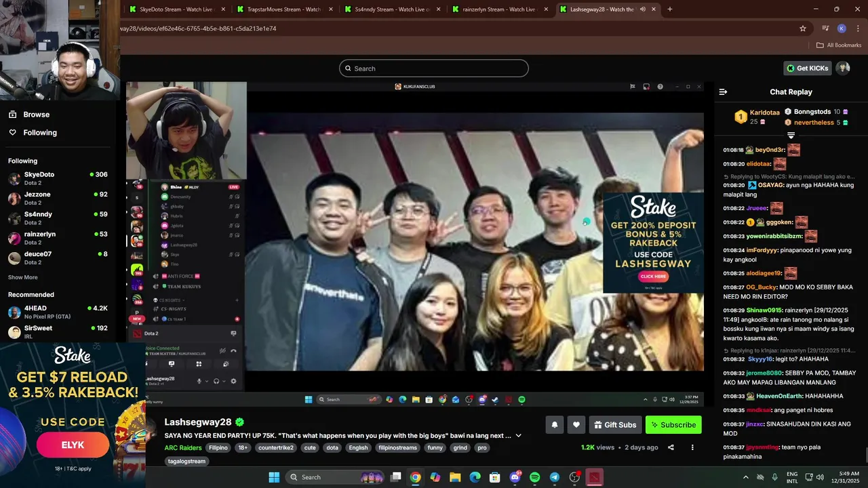The image size is (868, 488).
Task: Click the Gift Subs button
Action: (x=615, y=425)
